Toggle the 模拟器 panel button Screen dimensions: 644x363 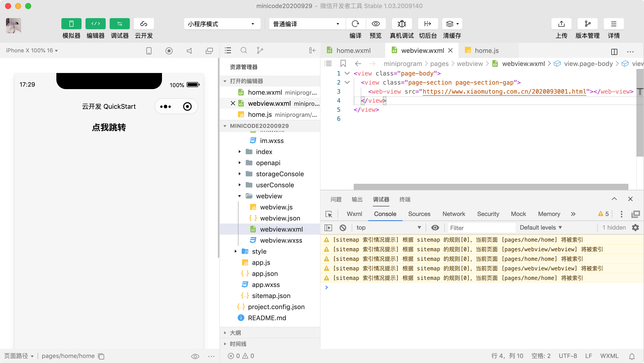click(x=71, y=24)
